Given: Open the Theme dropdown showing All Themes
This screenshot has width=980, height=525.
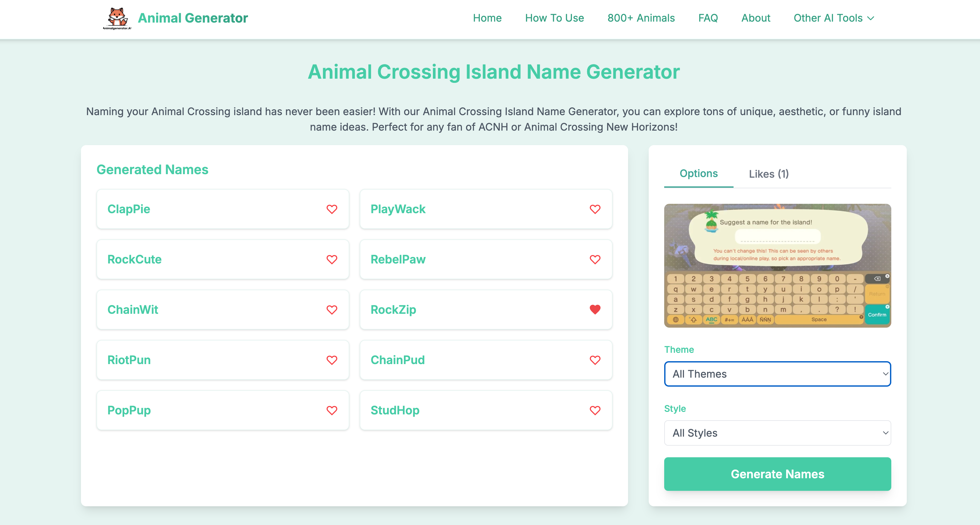Looking at the screenshot, I should pos(777,374).
